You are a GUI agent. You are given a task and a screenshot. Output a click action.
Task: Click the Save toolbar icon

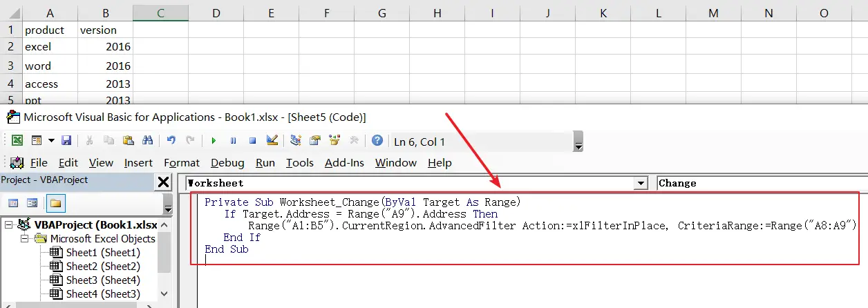[x=66, y=140]
